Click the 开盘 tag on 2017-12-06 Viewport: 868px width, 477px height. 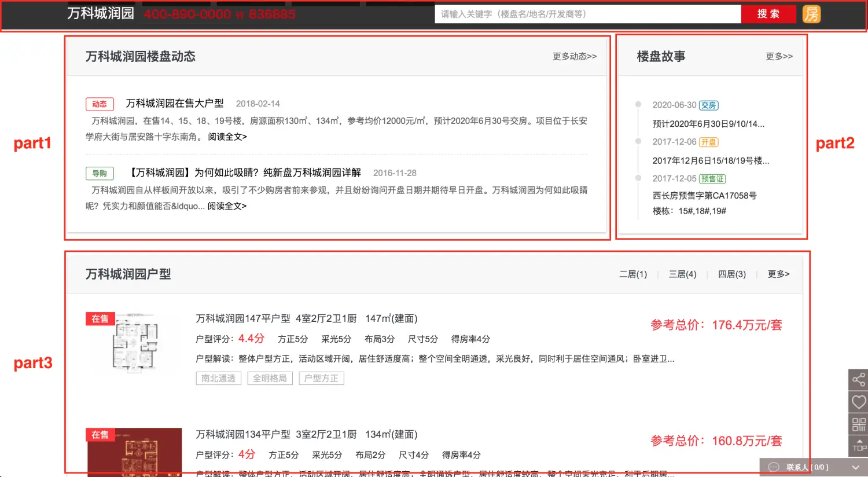click(709, 142)
